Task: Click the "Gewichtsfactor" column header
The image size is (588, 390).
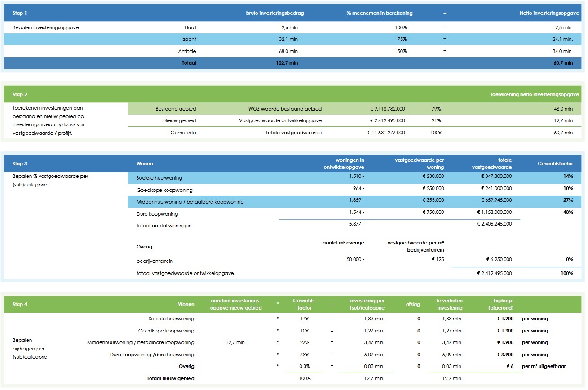Action: point(555,164)
